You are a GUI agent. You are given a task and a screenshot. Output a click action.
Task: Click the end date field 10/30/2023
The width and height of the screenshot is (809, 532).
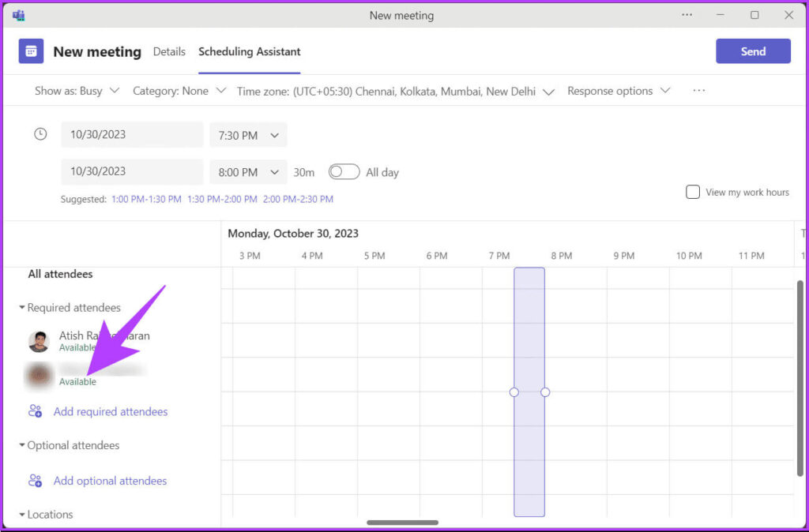click(x=132, y=171)
